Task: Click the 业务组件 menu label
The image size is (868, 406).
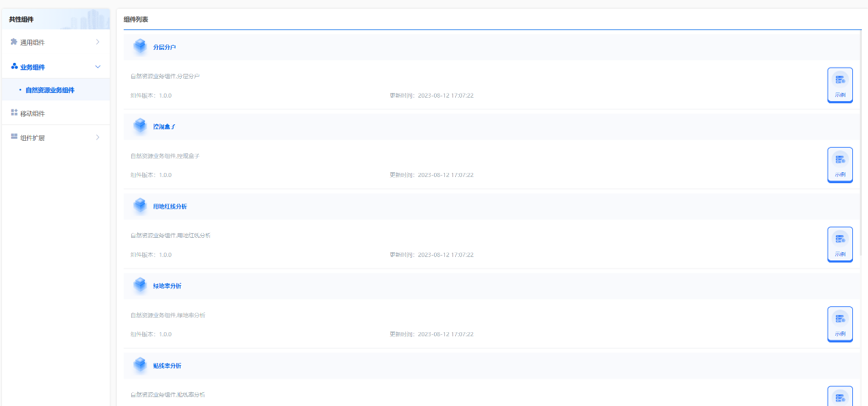Action: pyautogui.click(x=33, y=67)
